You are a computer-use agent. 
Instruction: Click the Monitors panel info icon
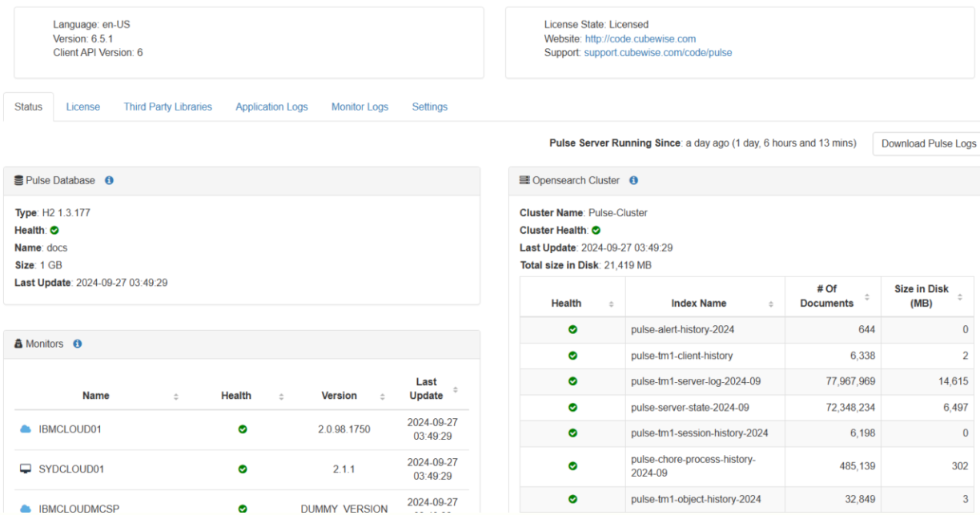tap(78, 344)
